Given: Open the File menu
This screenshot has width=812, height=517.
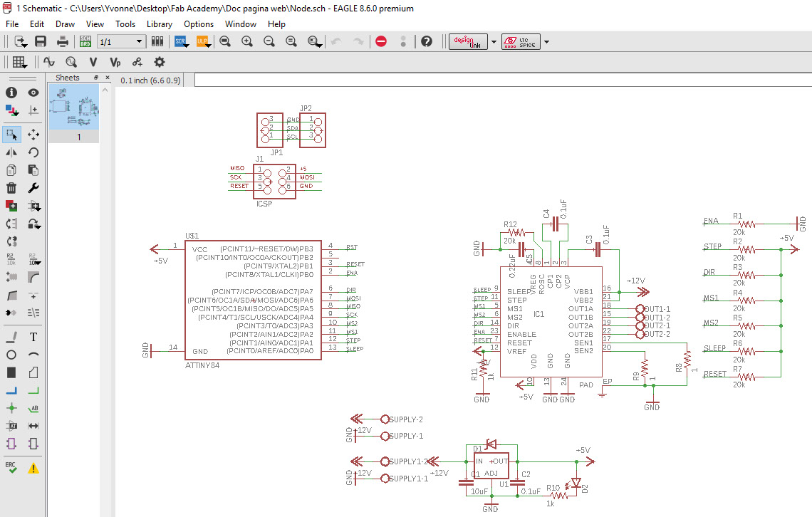Looking at the screenshot, I should 12,23.
